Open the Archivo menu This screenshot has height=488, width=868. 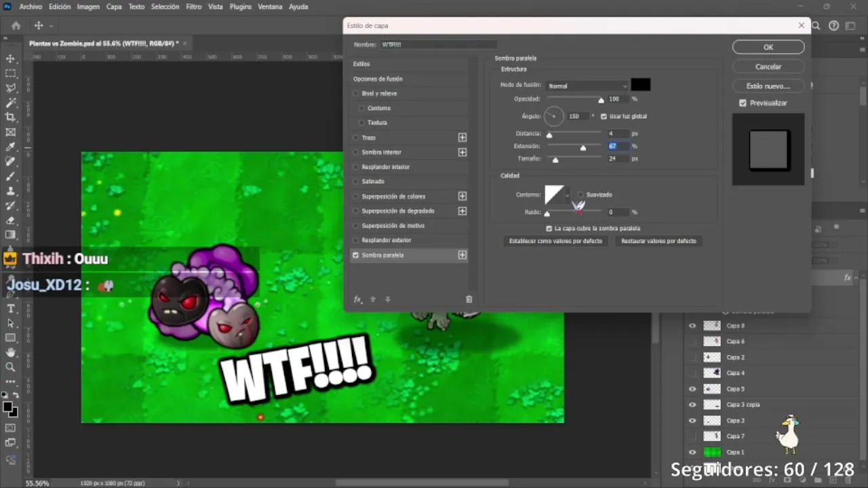click(31, 6)
